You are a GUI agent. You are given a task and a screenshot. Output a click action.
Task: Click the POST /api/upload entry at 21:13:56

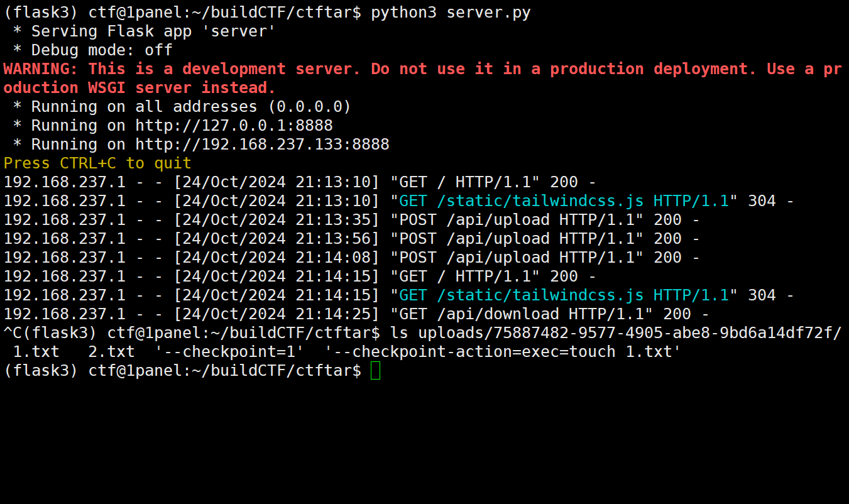coord(517,239)
